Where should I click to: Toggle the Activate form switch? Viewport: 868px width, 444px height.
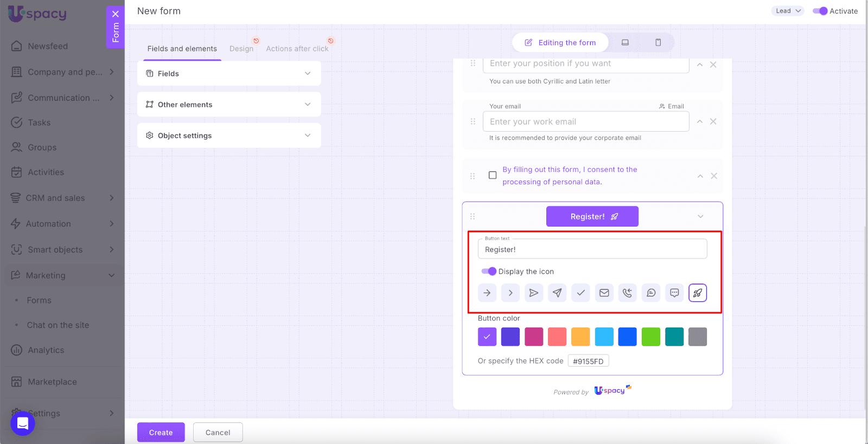[x=820, y=11]
